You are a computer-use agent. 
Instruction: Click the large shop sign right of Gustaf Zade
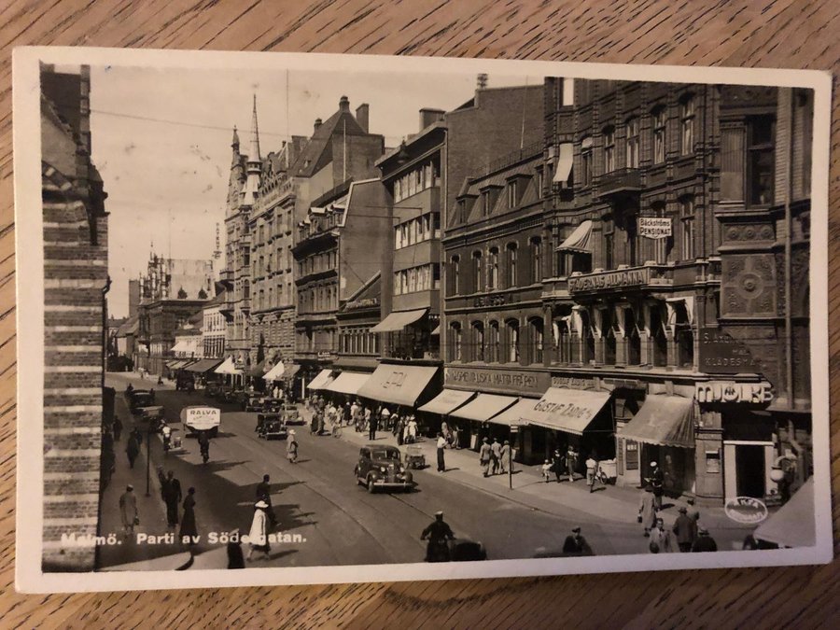click(x=733, y=392)
